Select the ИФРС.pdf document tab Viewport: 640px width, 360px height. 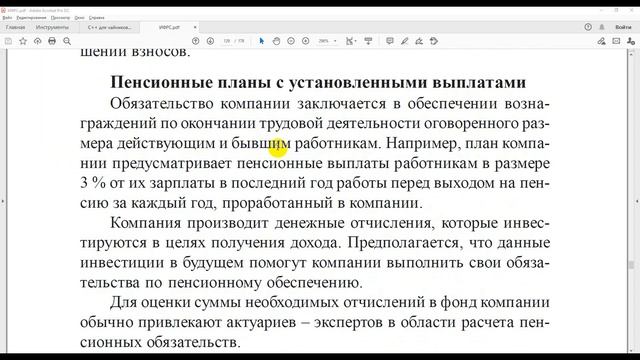coord(169,27)
